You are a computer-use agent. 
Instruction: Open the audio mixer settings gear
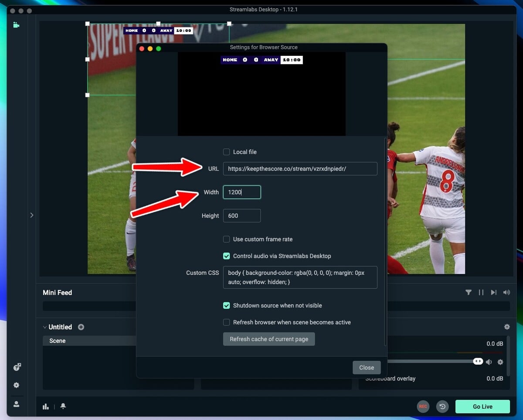[507, 327]
